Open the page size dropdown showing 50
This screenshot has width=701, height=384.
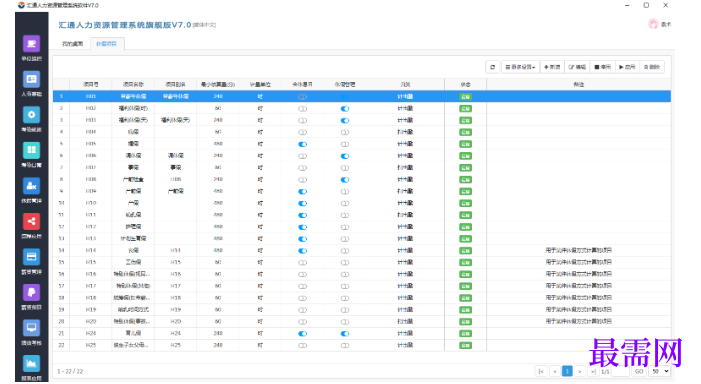point(660,371)
